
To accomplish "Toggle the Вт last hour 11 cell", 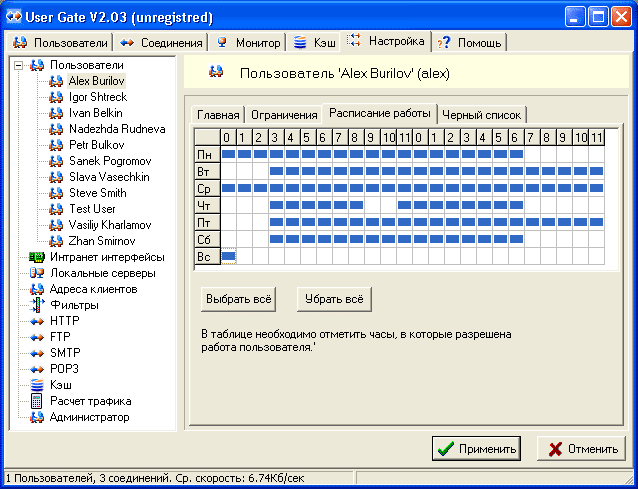I will pos(596,171).
